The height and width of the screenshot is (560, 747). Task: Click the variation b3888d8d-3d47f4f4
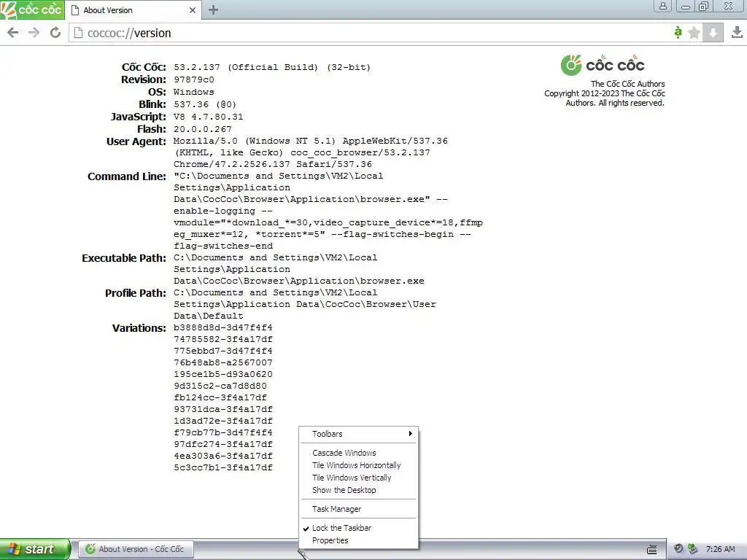223,327
